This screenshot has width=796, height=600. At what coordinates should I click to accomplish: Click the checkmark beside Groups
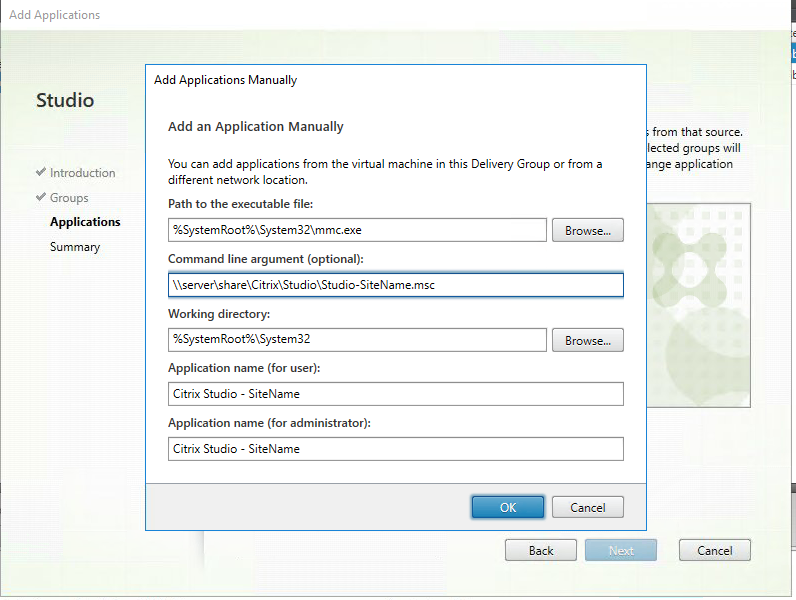click(x=41, y=197)
